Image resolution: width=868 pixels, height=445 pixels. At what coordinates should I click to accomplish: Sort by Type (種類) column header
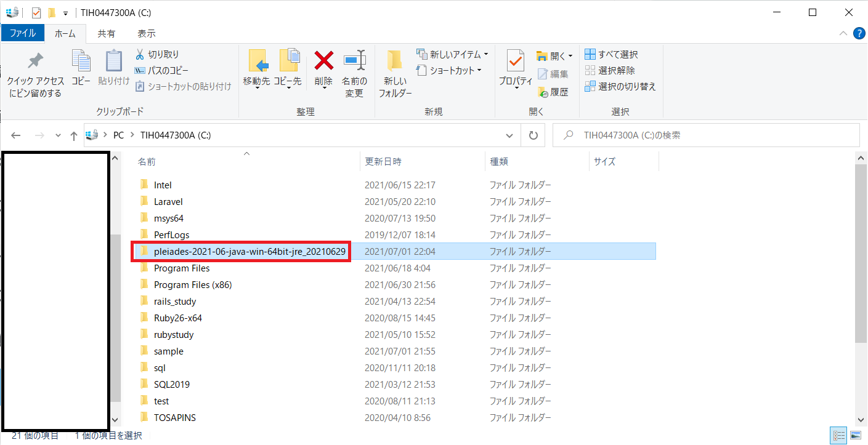pos(537,162)
